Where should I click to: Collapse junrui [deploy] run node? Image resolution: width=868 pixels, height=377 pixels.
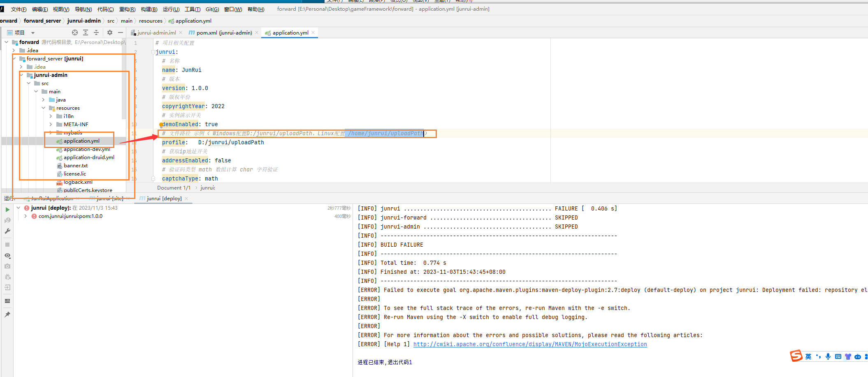coord(19,208)
